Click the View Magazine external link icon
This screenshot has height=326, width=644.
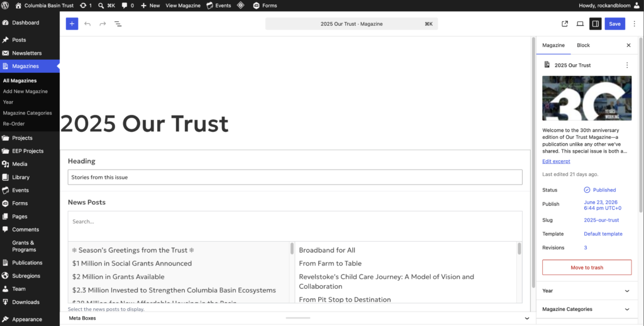tap(565, 24)
